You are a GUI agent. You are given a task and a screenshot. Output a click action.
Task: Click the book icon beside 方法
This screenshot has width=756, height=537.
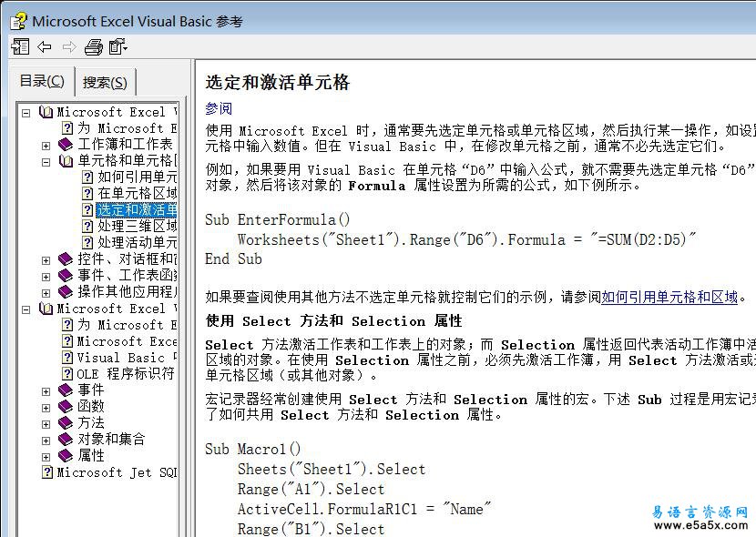66,423
